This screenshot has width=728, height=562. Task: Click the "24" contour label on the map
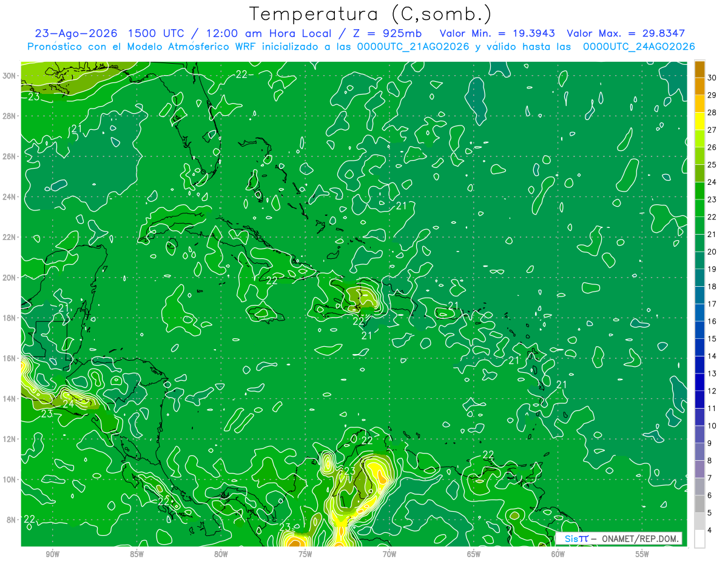click(x=68, y=403)
